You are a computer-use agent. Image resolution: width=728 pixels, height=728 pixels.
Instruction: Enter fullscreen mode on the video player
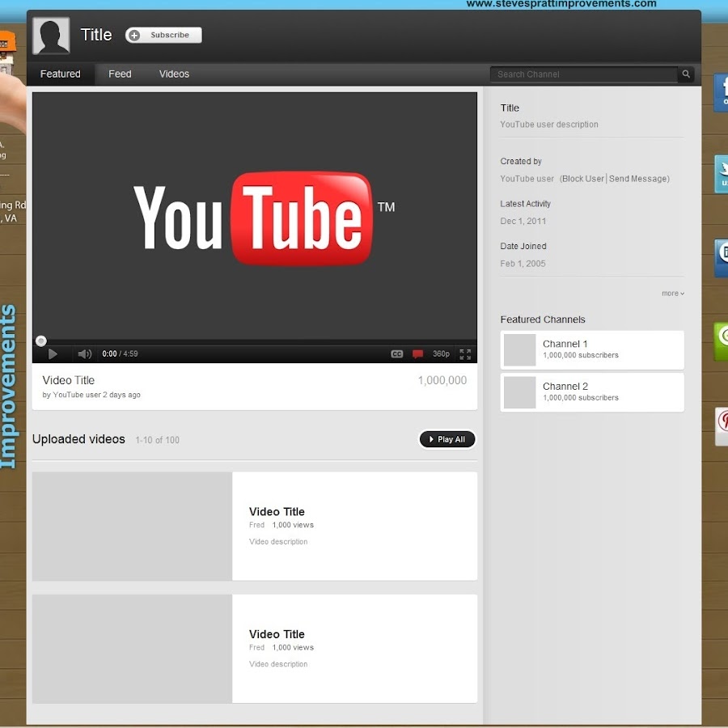point(465,353)
